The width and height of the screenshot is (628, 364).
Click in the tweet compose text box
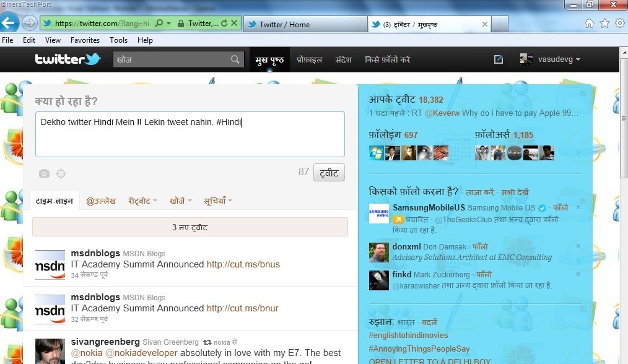point(190,134)
